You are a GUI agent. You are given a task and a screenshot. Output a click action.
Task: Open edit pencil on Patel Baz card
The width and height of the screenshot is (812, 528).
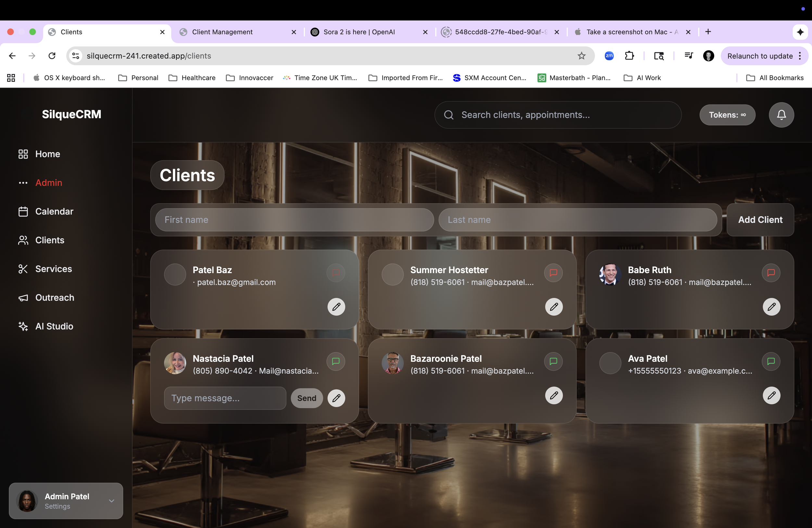(336, 307)
